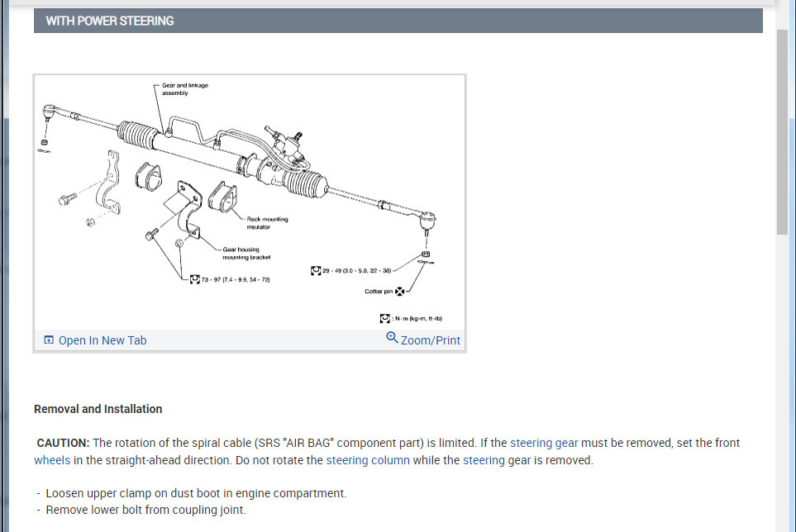The height and width of the screenshot is (532, 796).
Task: Click the cotter pin X symbol
Action: (x=400, y=291)
